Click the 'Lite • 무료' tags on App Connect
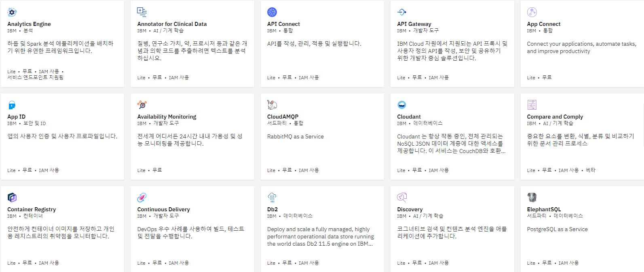This screenshot has height=272, width=644. (539, 77)
